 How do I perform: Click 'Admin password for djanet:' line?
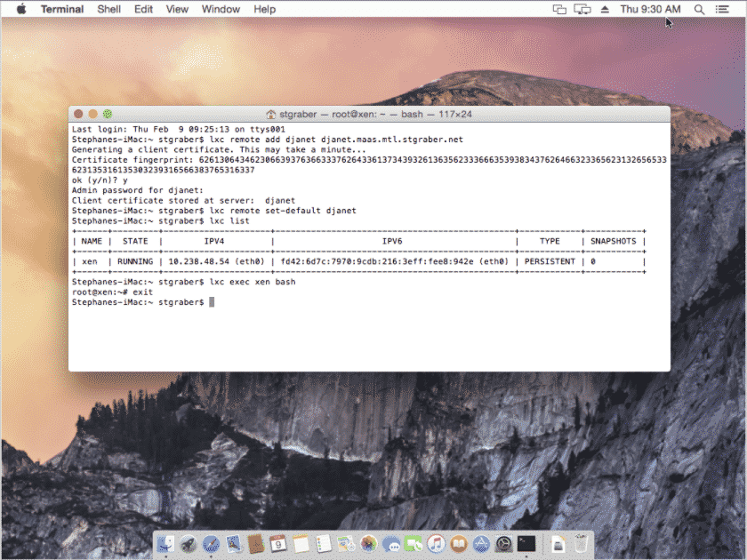(137, 190)
